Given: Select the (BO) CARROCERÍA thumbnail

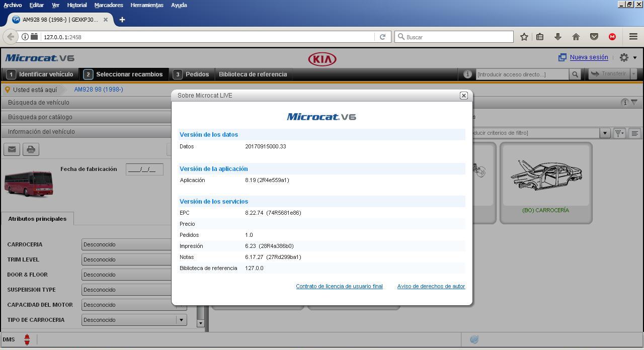Looking at the screenshot, I should click(x=546, y=183).
